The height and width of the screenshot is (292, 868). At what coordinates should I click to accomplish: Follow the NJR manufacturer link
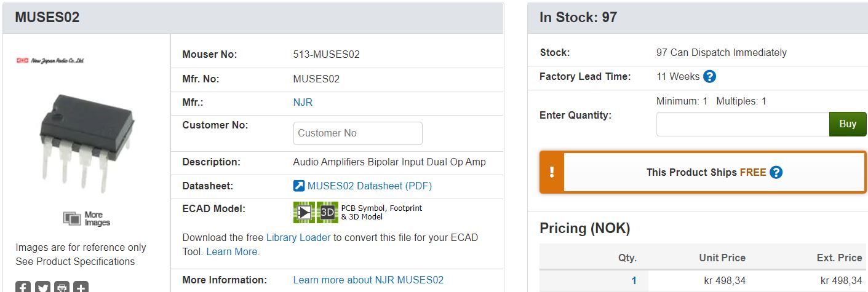pos(303,103)
